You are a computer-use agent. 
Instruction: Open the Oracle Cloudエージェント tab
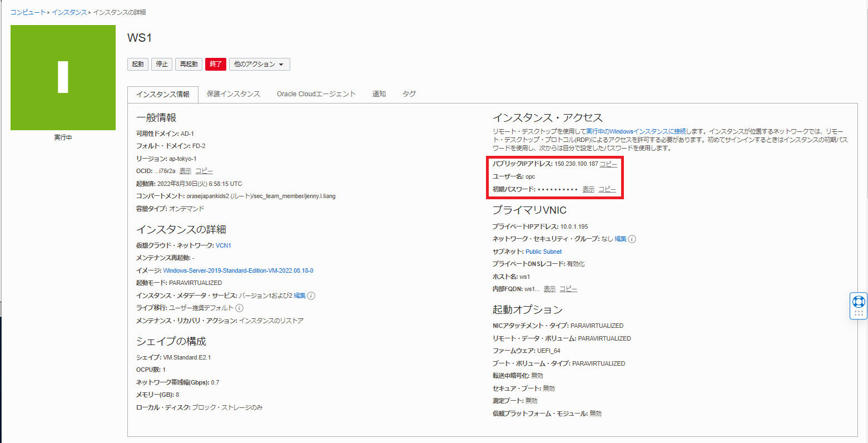(316, 94)
